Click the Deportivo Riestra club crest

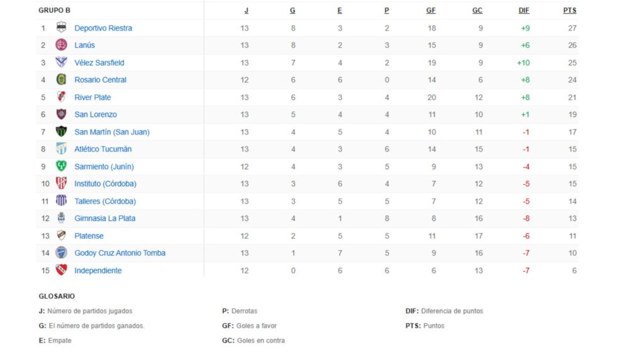point(61,28)
